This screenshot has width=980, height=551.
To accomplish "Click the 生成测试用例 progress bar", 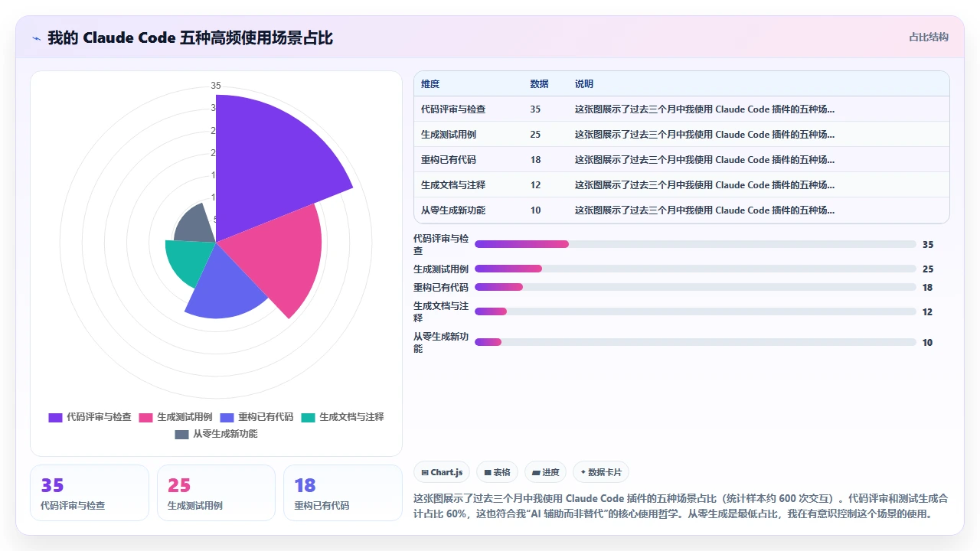I will click(695, 269).
